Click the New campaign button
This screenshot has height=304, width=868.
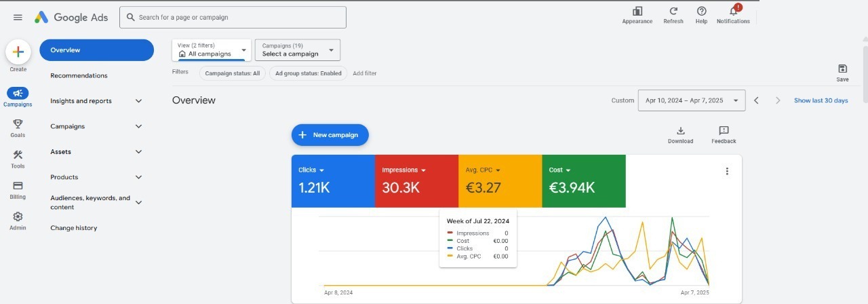(330, 135)
